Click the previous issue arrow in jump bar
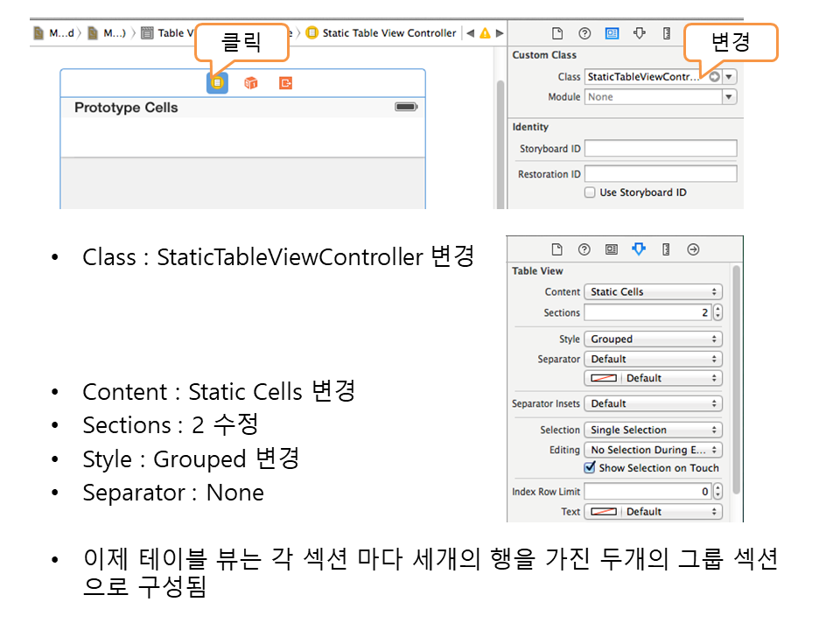840x630 pixels. coord(470,33)
